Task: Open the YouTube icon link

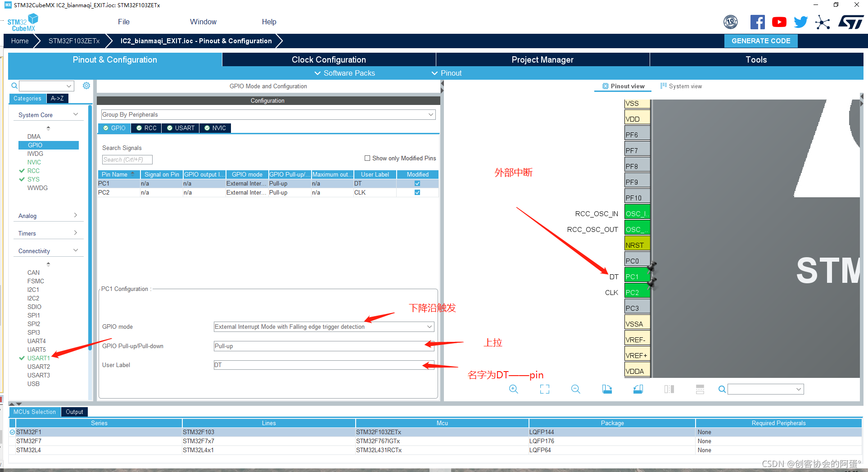Action: click(x=779, y=22)
